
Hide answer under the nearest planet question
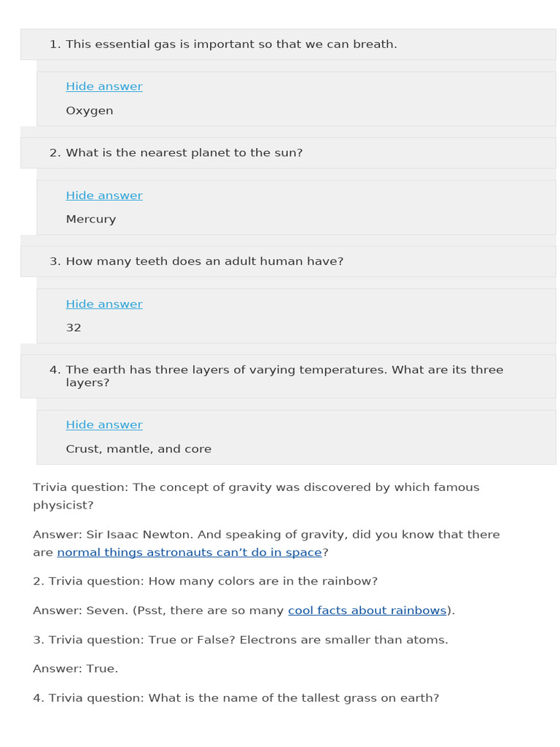[104, 196]
